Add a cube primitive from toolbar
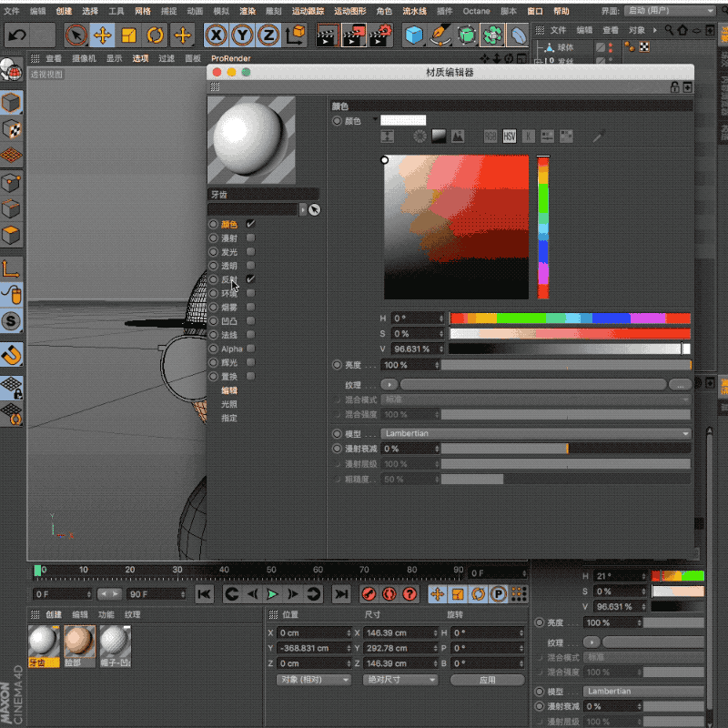Image resolution: width=728 pixels, height=728 pixels. (x=414, y=35)
